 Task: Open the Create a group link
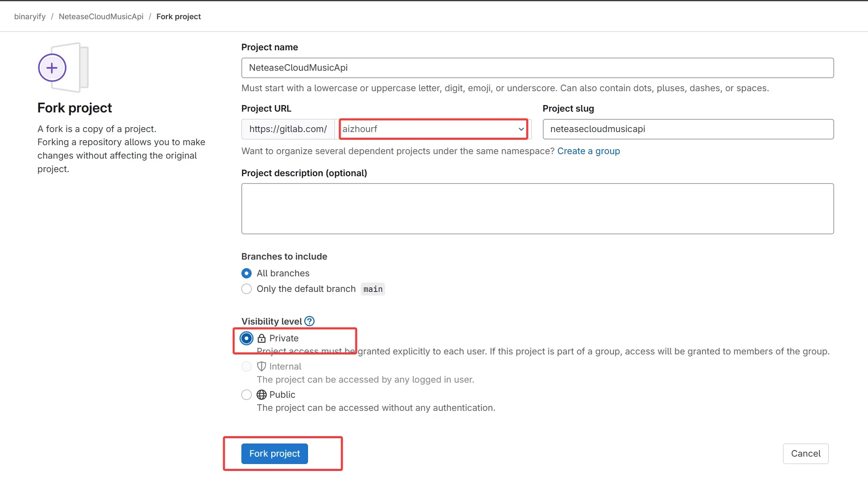tap(589, 151)
